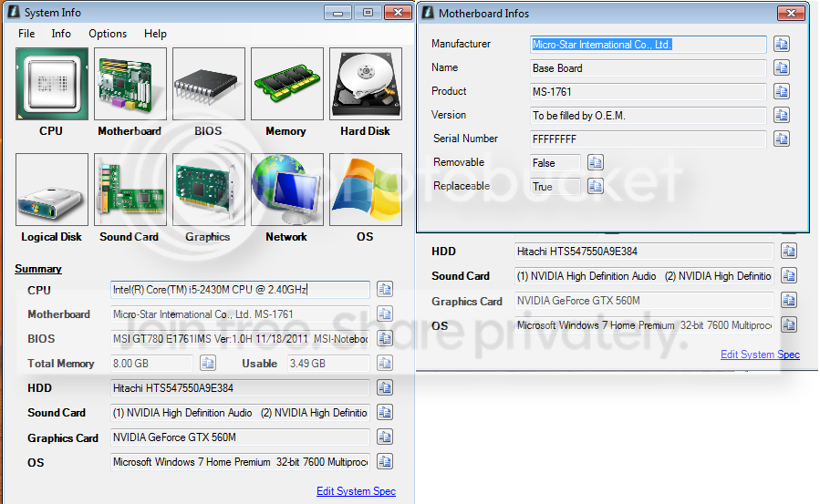Click the Memory module icon

[287, 84]
